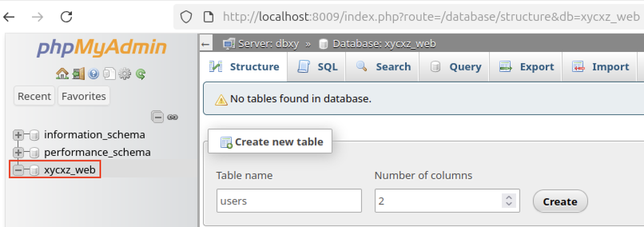Open the MySQL documentation page icon
The height and width of the screenshot is (227, 644).
[x=109, y=74]
